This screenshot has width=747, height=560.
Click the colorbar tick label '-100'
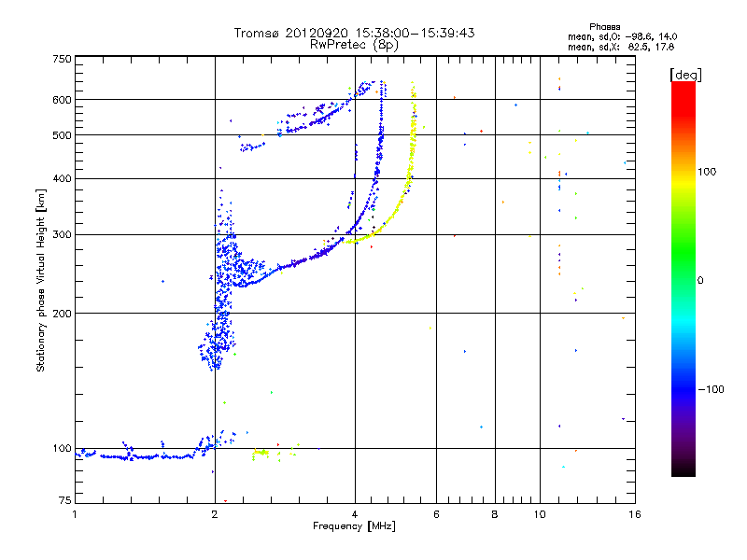[x=711, y=389]
